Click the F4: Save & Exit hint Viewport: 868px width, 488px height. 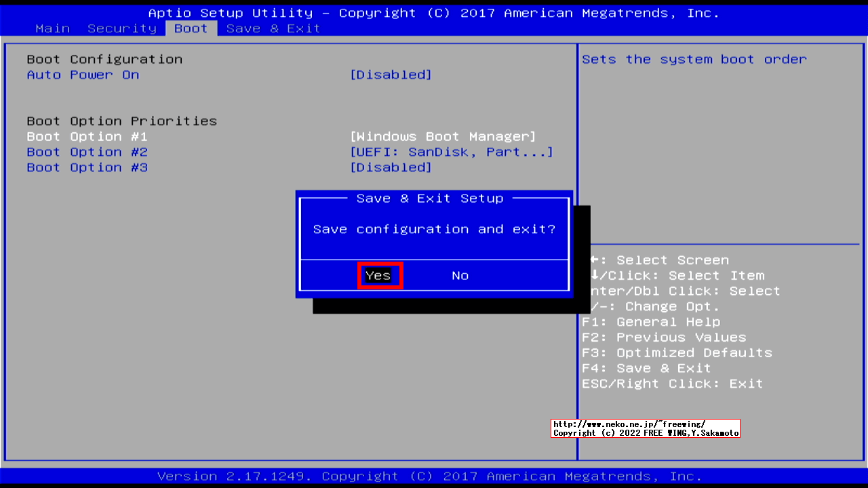click(646, 368)
